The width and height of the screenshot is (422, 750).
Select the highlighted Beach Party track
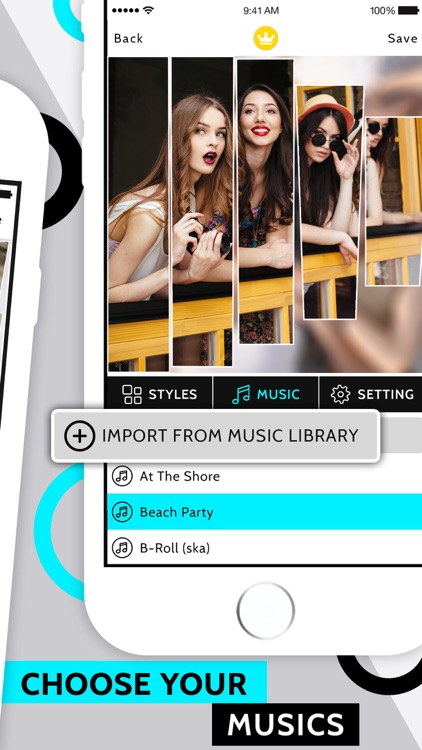tap(265, 512)
